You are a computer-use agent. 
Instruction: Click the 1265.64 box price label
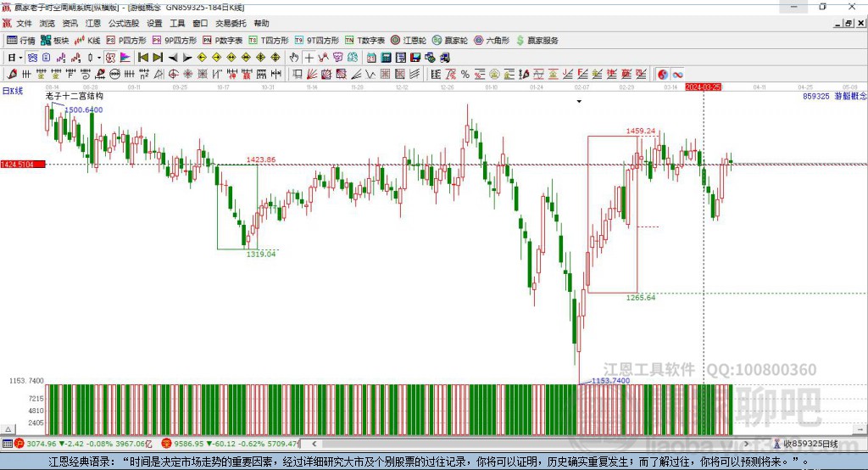(x=641, y=298)
